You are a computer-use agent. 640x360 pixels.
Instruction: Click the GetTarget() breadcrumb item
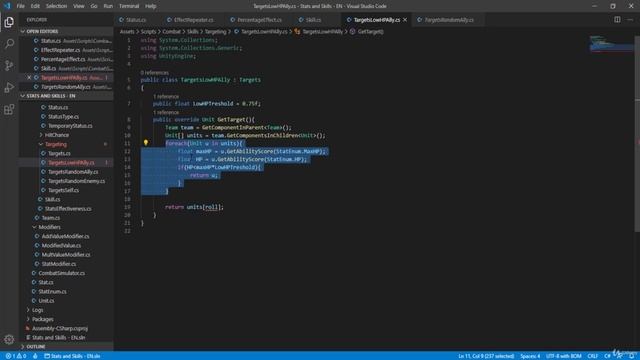(367, 31)
